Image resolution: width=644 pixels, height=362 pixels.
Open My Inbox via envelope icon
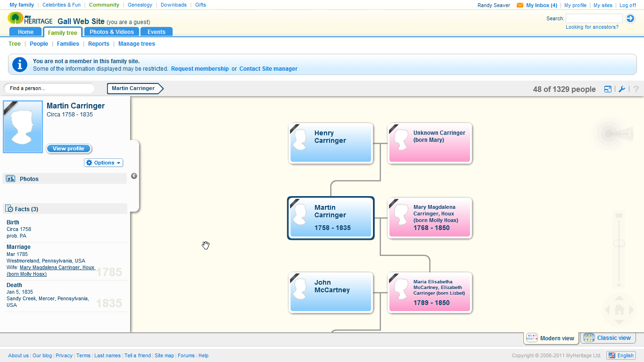point(520,5)
